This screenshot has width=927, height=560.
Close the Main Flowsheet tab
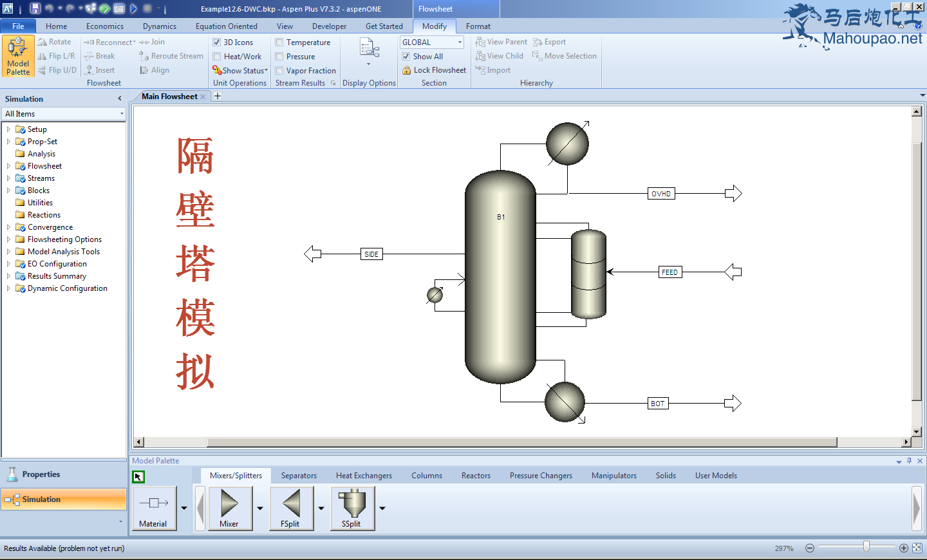[x=203, y=97]
